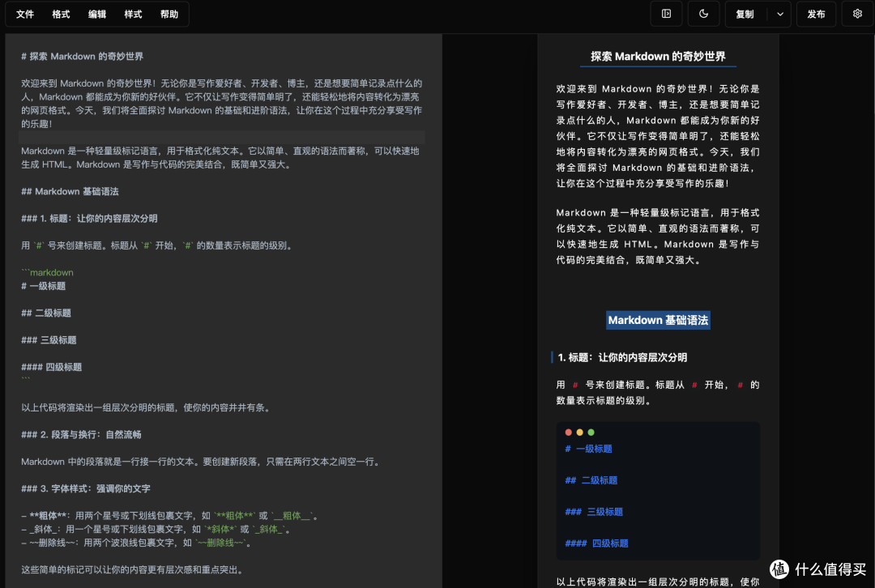Toggle dark mode moon icon
875x588 pixels.
[704, 14]
